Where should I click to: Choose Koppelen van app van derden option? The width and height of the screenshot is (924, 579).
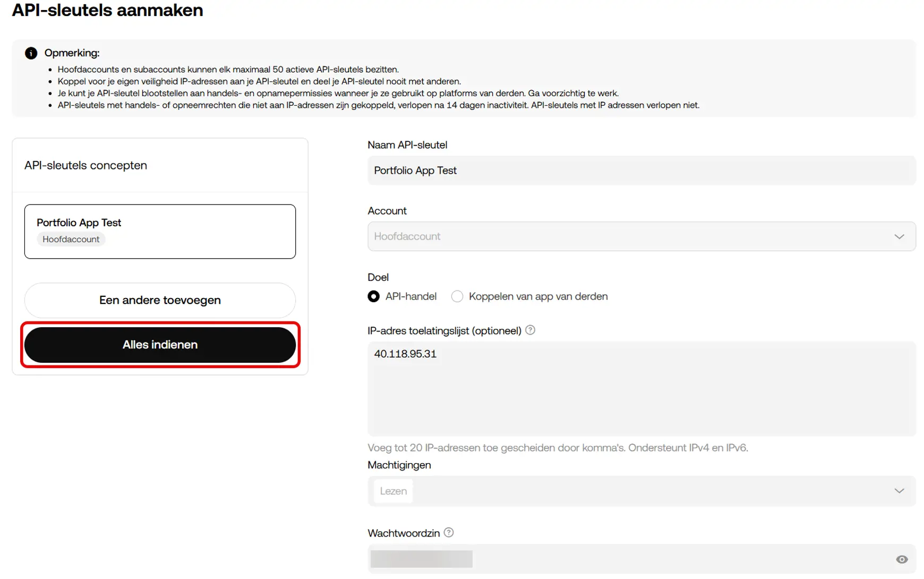click(x=457, y=296)
